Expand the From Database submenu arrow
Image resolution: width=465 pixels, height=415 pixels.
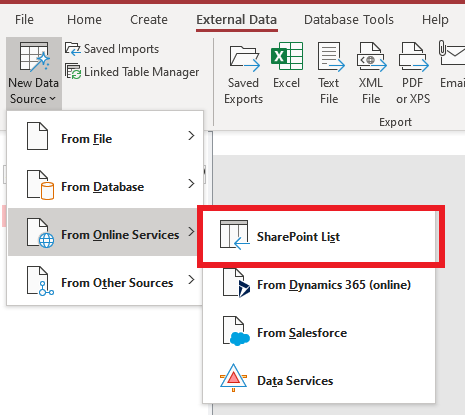191,183
